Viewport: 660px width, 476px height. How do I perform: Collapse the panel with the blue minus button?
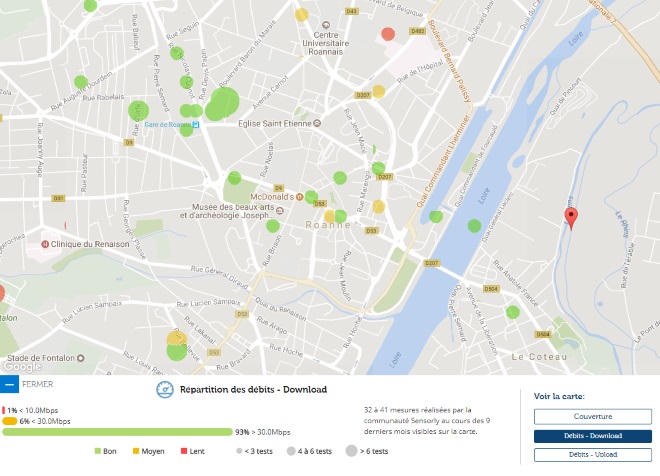pos(9,384)
